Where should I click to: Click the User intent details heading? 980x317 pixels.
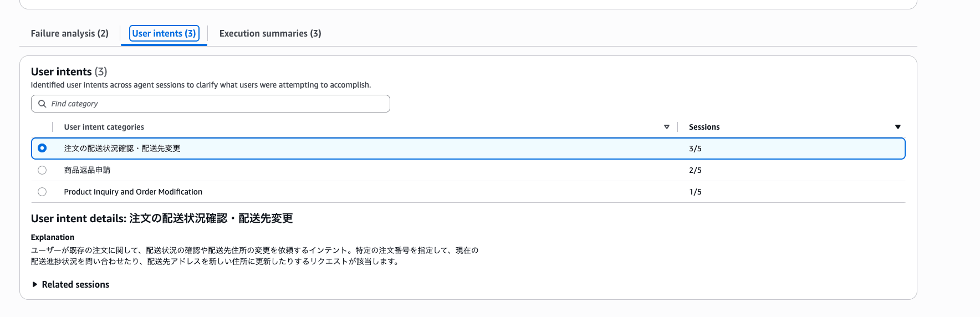(x=162, y=218)
